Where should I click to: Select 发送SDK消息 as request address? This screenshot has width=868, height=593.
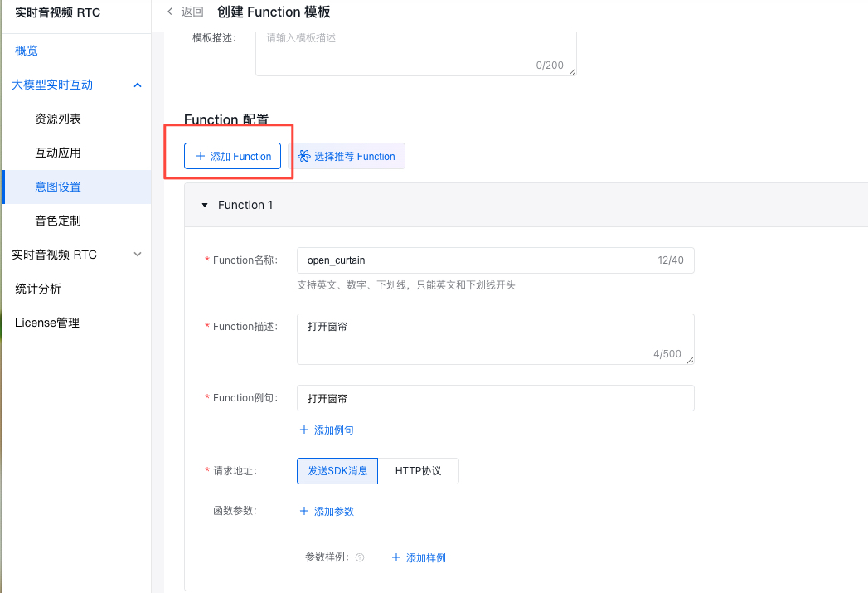(337, 470)
